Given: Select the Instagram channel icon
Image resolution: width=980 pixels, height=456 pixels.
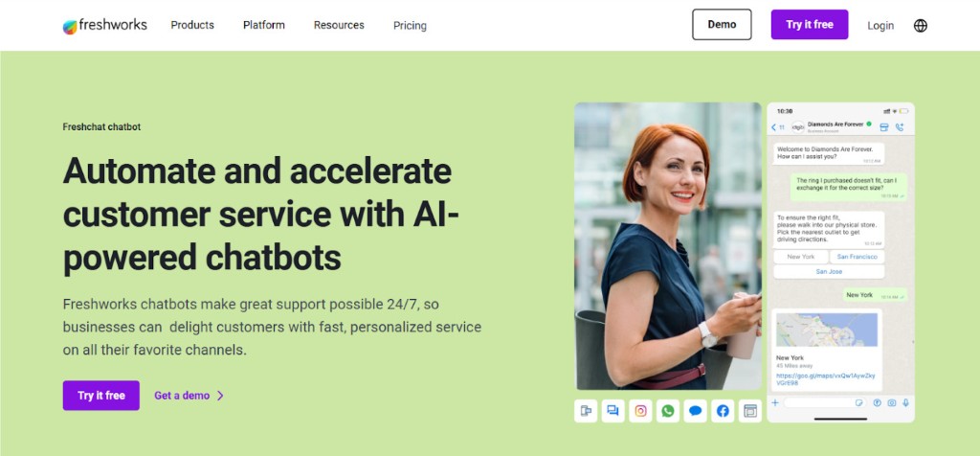Looking at the screenshot, I should coord(640,411).
